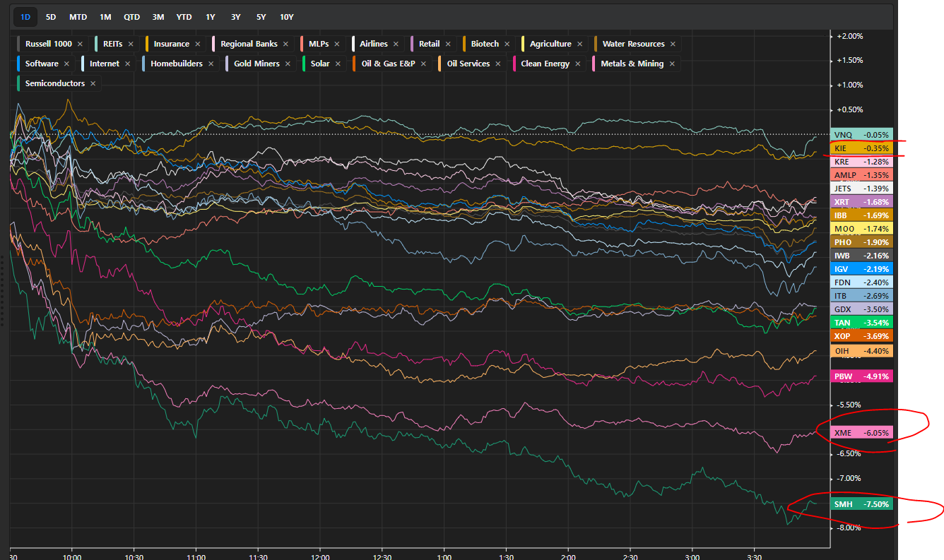Switch to the 5D time range
944x560 pixels.
click(x=51, y=16)
